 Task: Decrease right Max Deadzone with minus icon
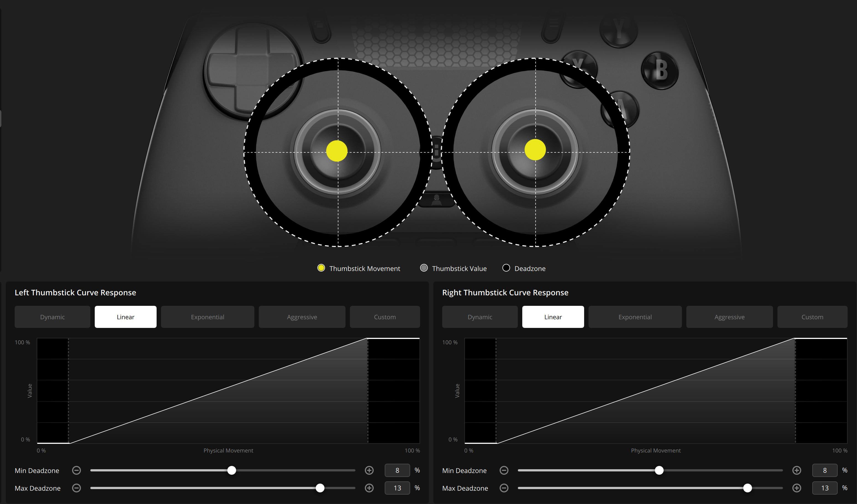[x=504, y=488]
